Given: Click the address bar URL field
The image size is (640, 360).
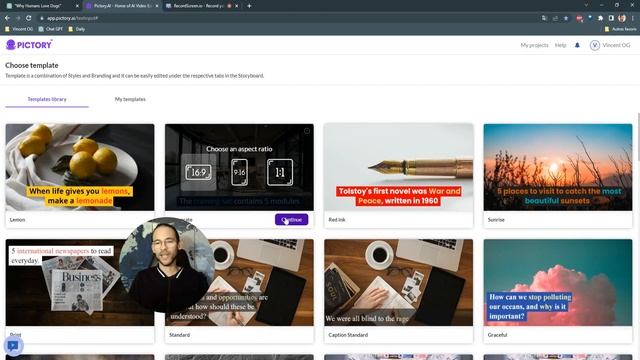Looking at the screenshot, I should (x=286, y=18).
